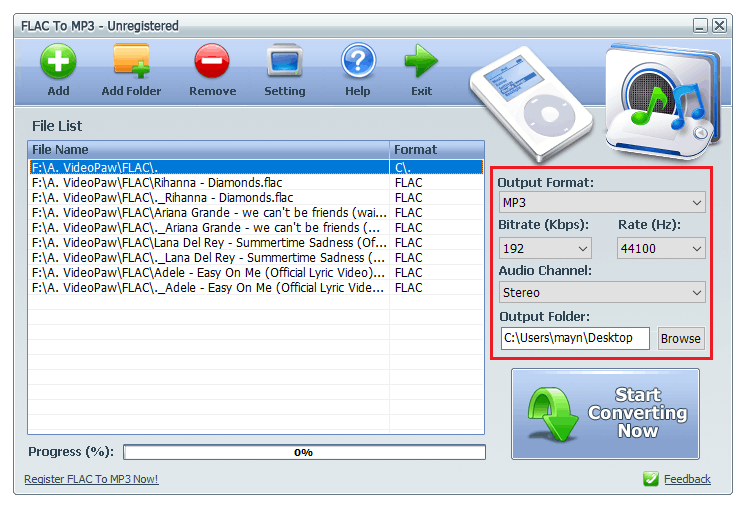Click the Output Folder path field

point(575,338)
